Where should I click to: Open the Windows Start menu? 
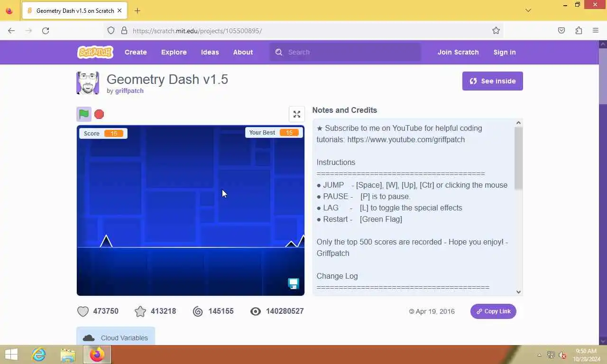[x=11, y=355]
